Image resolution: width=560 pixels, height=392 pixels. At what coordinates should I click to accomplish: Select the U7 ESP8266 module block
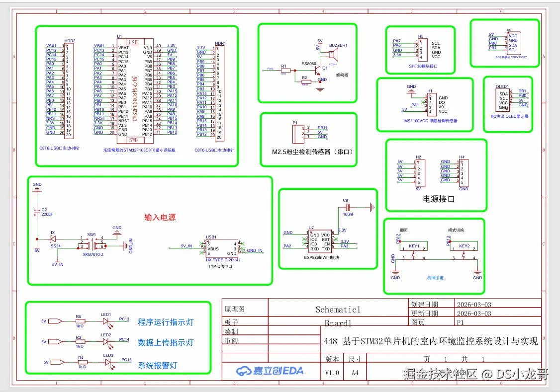click(320, 241)
